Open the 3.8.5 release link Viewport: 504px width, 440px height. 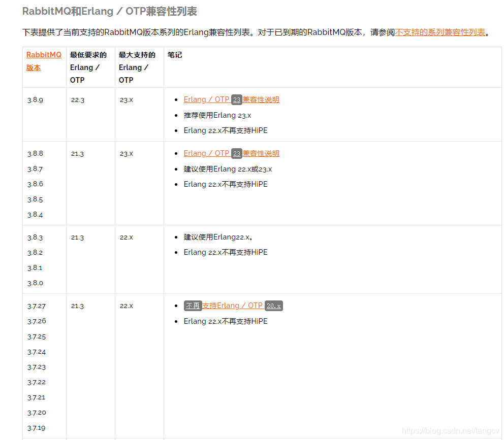pyautogui.click(x=34, y=199)
